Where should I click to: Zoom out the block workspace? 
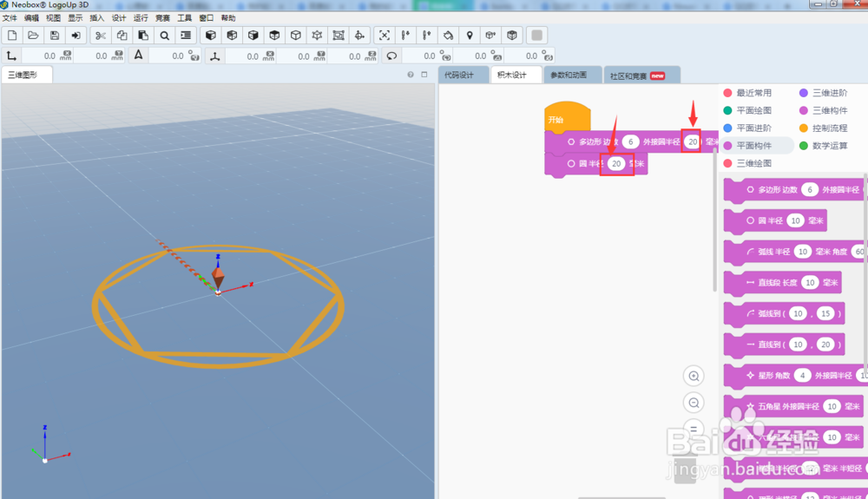694,403
